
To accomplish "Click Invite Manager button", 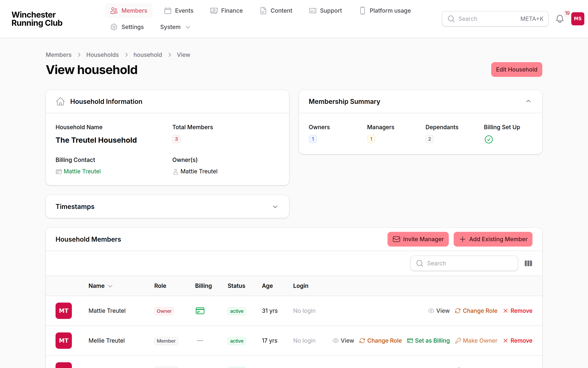I will click(x=418, y=239).
